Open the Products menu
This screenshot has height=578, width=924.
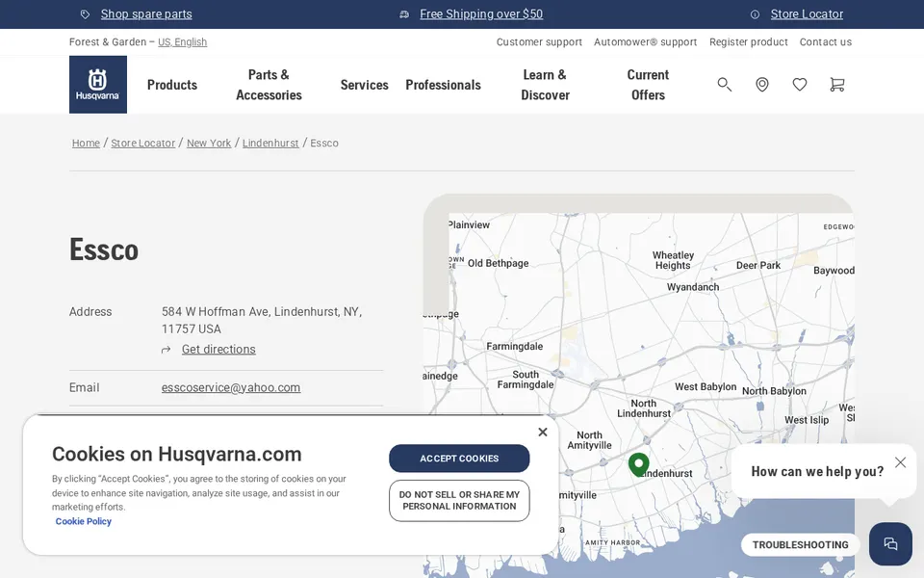[x=172, y=85]
